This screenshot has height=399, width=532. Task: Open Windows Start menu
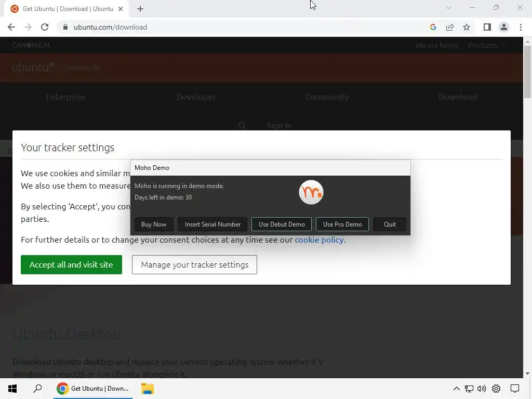[12, 389]
